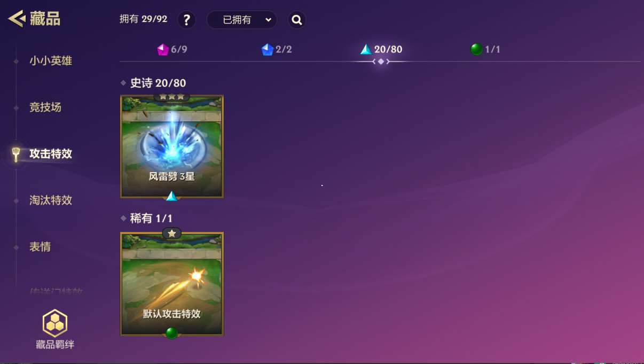This screenshot has width=644, height=364.
Task: Select the 风雷劈 3星 effect card
Action: click(x=172, y=146)
